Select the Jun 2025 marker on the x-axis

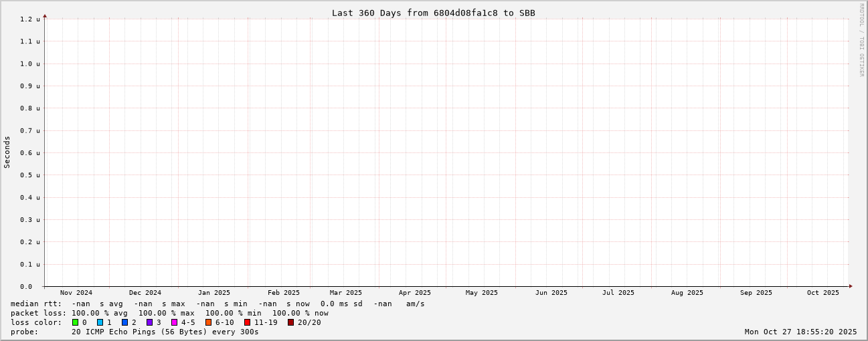[551, 293]
